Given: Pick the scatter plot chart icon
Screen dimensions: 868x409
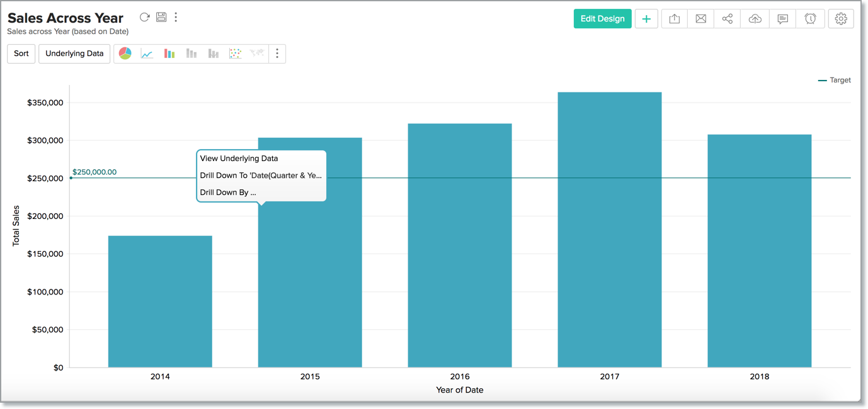Looking at the screenshot, I should tap(235, 53).
